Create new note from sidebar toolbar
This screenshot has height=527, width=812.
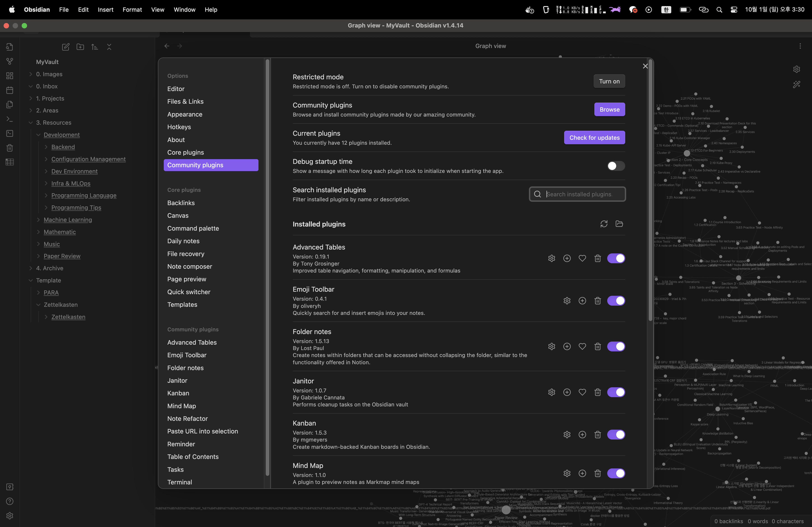point(65,47)
